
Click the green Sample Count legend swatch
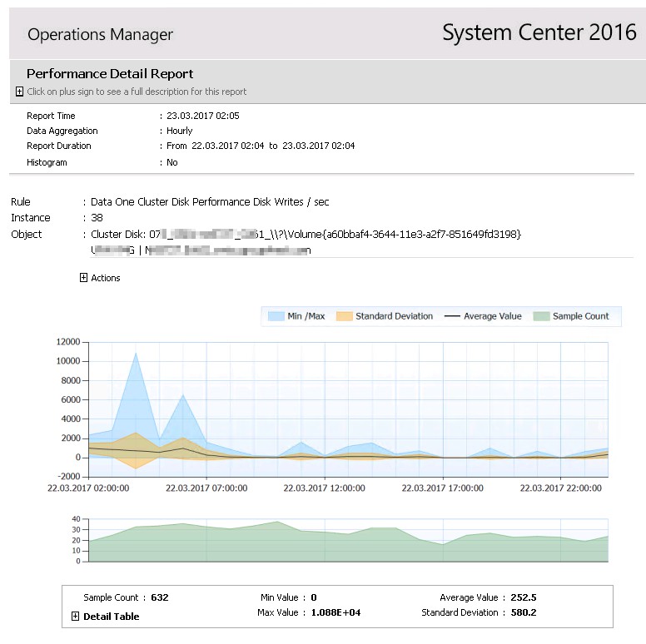click(540, 316)
